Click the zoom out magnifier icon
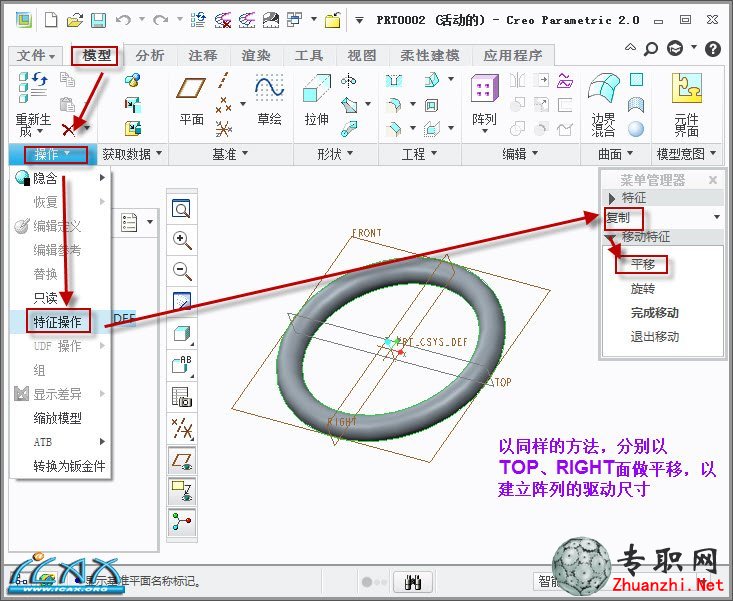 click(x=182, y=271)
